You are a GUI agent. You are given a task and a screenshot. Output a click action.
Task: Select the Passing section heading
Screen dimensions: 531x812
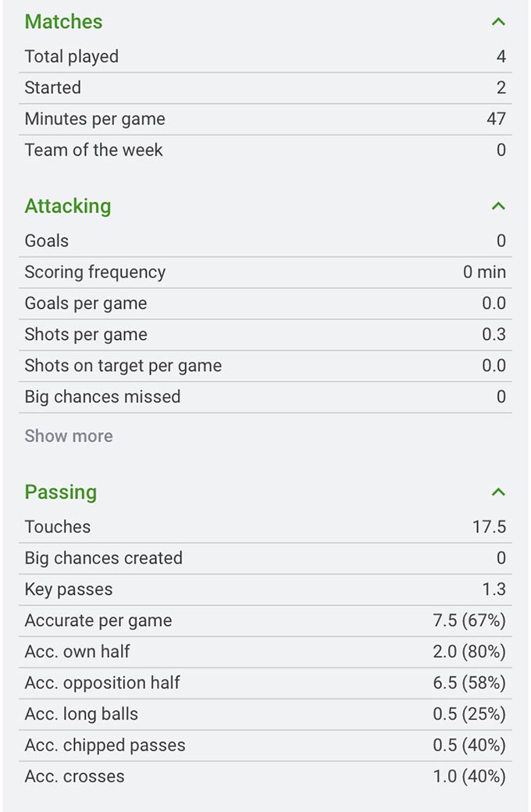pos(61,492)
